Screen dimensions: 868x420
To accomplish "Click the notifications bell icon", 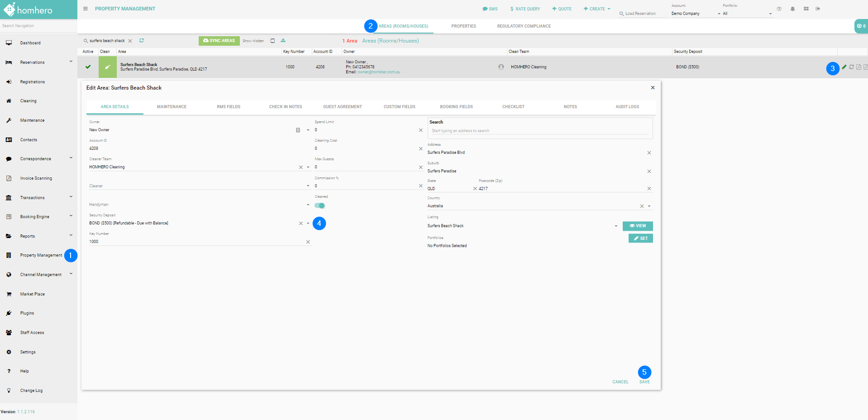I will pyautogui.click(x=792, y=9).
